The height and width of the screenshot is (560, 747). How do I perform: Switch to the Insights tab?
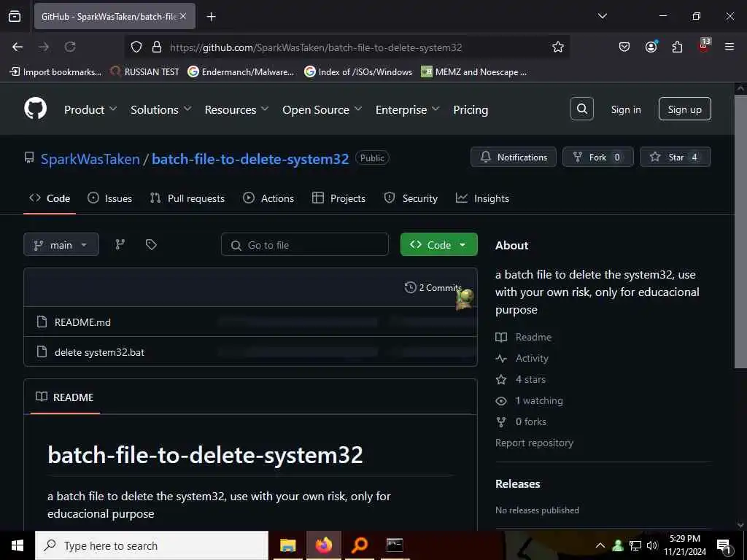click(x=483, y=198)
